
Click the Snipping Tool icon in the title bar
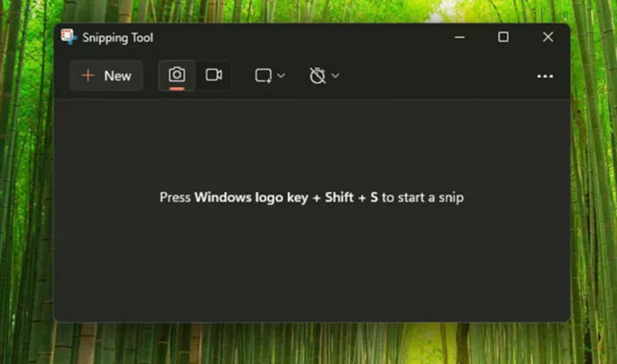click(x=69, y=37)
